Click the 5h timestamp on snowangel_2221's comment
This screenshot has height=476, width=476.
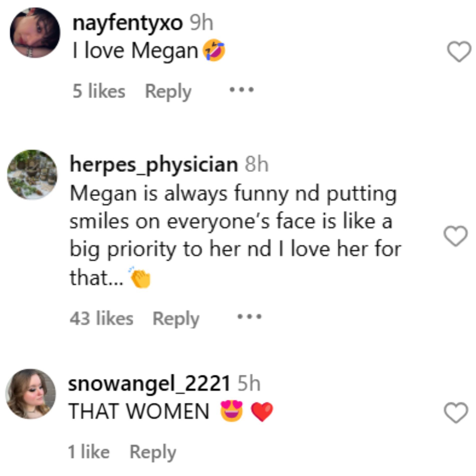pos(249,384)
